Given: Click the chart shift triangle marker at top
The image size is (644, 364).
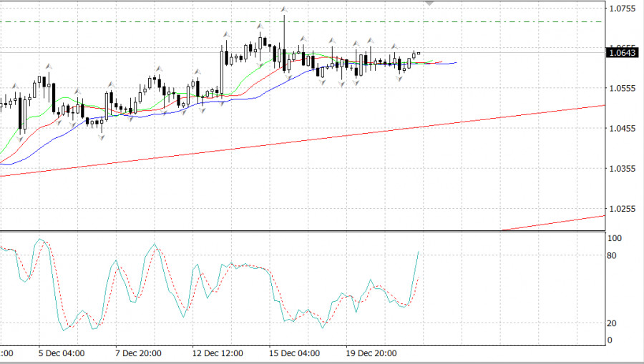Looking at the screenshot, I should click(x=429, y=4).
